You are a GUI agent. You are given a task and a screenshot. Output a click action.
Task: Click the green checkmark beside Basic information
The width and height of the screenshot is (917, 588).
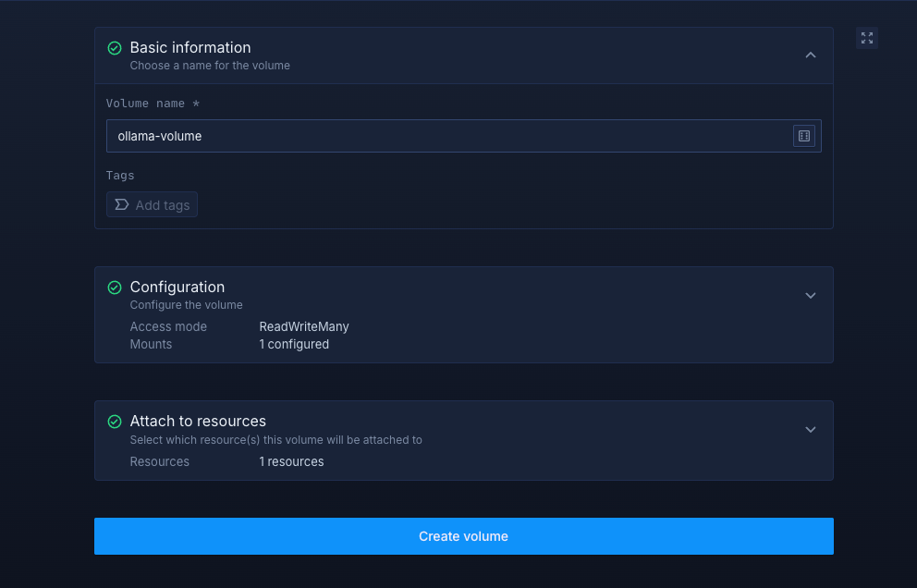pyautogui.click(x=115, y=48)
